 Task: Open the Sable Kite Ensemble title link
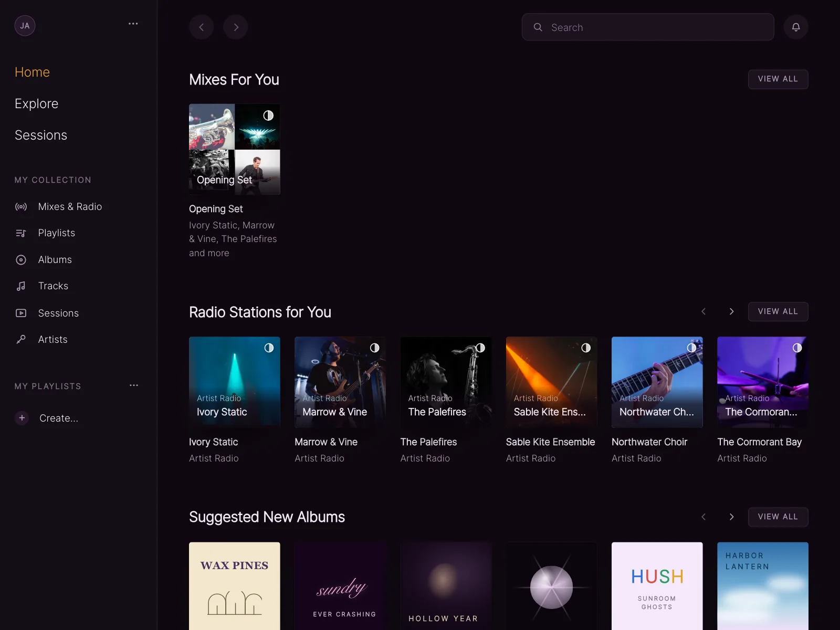click(x=550, y=442)
